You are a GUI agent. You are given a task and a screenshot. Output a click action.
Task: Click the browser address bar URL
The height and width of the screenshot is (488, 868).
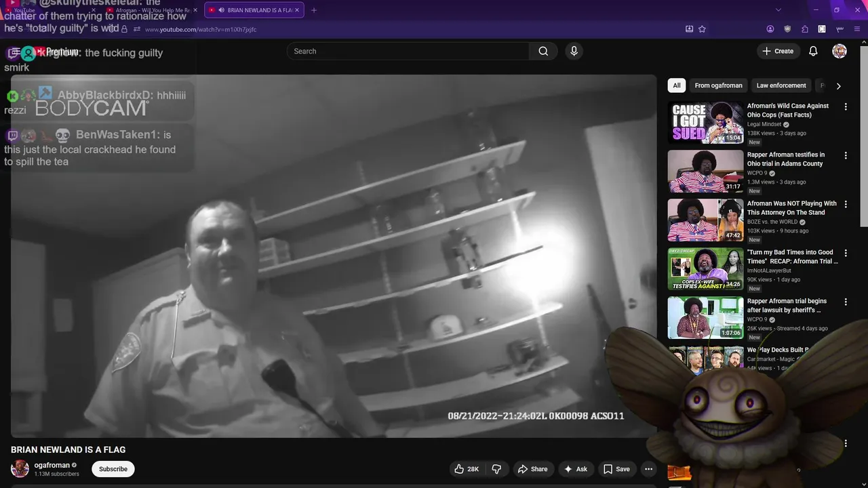click(x=201, y=29)
